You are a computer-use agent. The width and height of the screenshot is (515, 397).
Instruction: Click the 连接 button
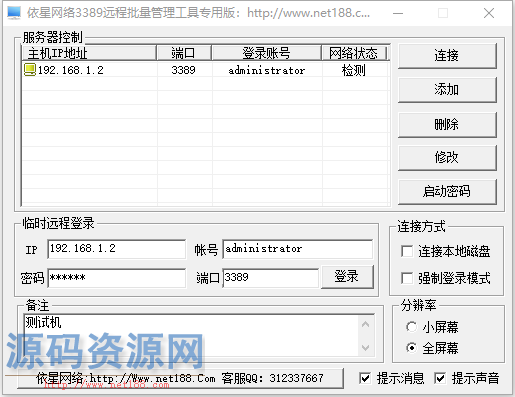click(x=447, y=56)
